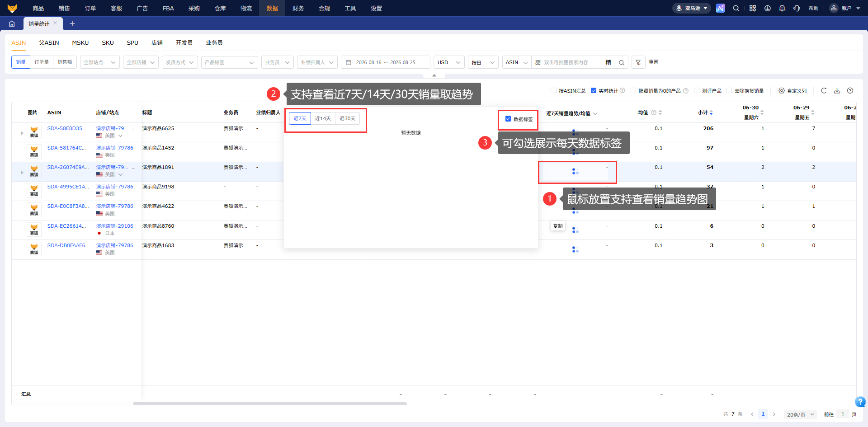Click the batch search input field
Image resolution: width=868 pixels, height=427 pixels.
coord(572,62)
